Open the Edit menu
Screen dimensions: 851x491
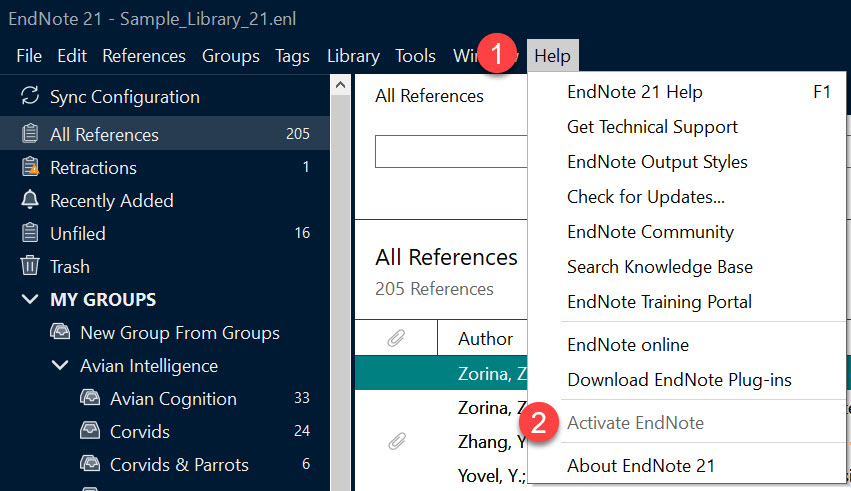pos(72,56)
